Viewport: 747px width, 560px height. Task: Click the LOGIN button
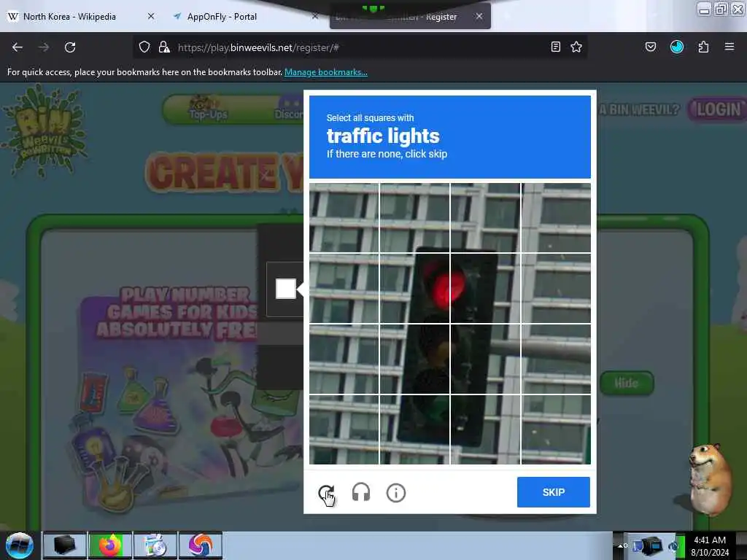pos(718,110)
